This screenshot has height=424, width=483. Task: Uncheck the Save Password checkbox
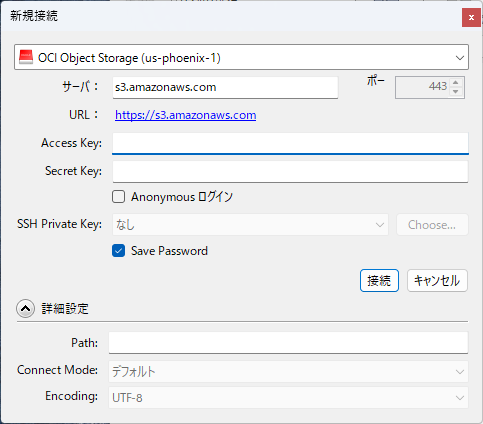click(x=118, y=251)
